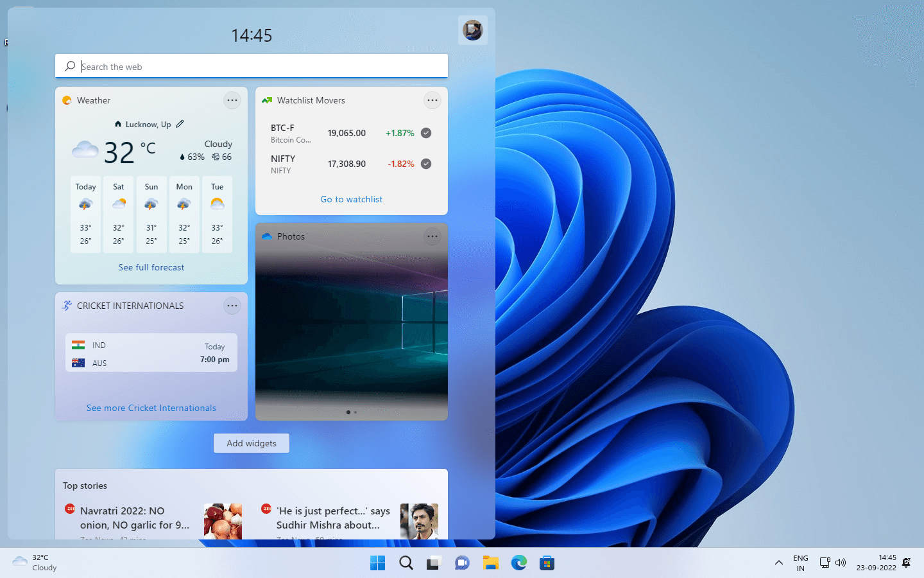Toggle NIFTY watchlist checkmark
This screenshot has height=578, width=924.
tap(426, 164)
